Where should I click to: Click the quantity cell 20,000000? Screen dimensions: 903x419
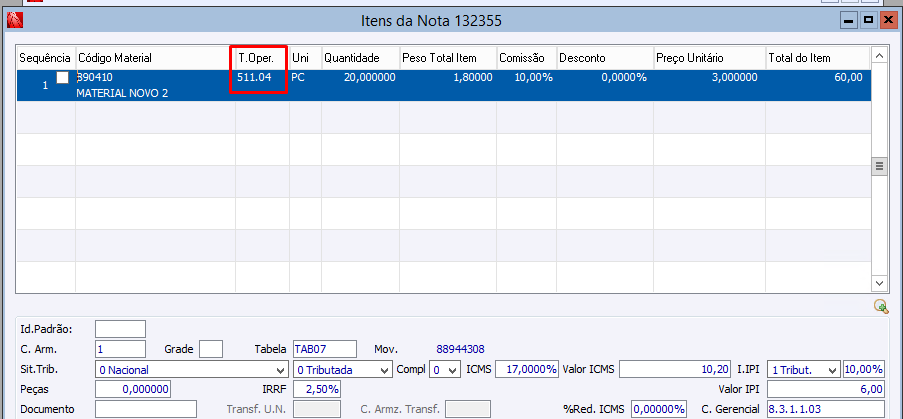(370, 77)
